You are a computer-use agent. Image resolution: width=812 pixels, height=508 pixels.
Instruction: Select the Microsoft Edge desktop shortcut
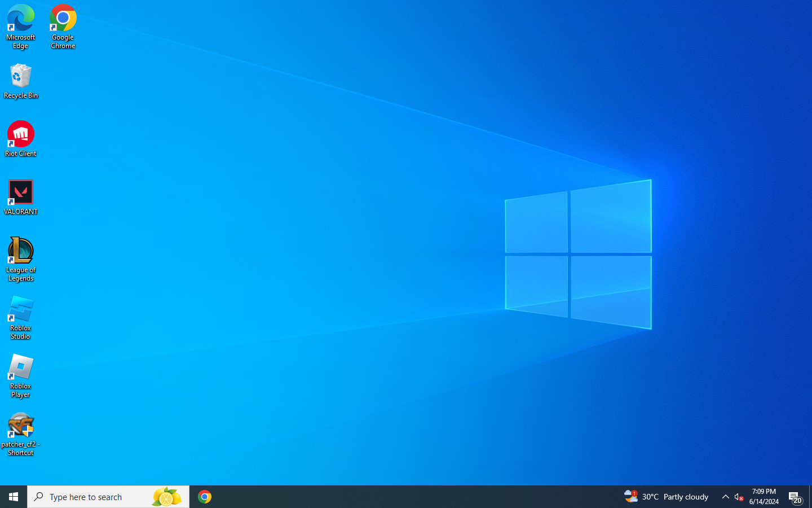(21, 27)
